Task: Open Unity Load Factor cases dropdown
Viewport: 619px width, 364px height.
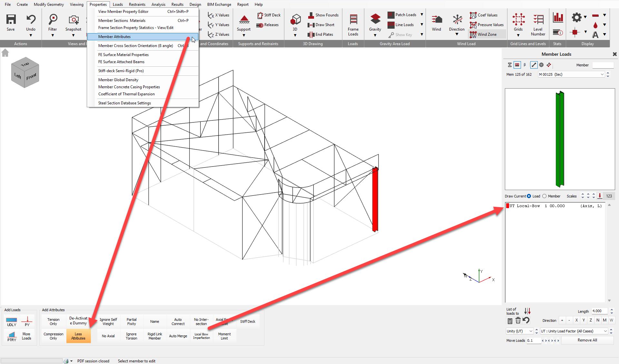Action: pos(605,331)
